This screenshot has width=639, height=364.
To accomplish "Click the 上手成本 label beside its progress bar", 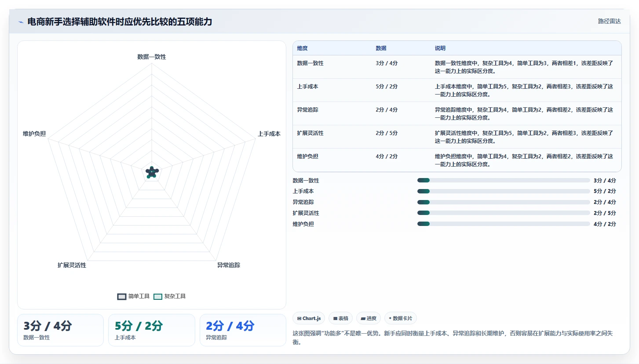I will [x=303, y=191].
